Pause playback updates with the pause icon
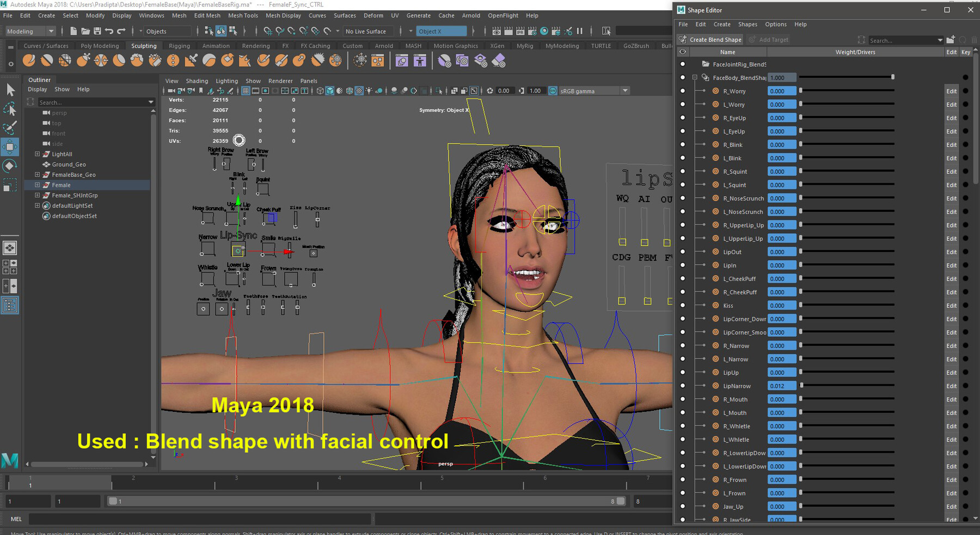 580,31
